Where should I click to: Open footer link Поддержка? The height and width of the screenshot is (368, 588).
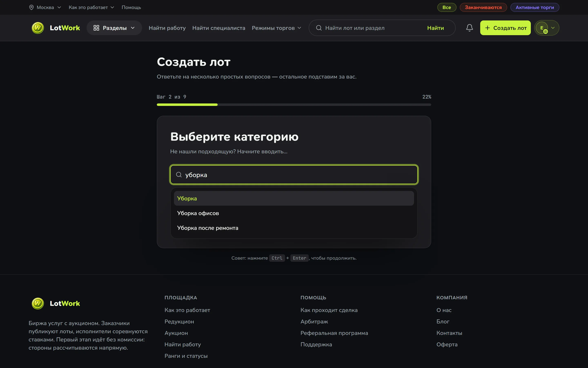(316, 344)
